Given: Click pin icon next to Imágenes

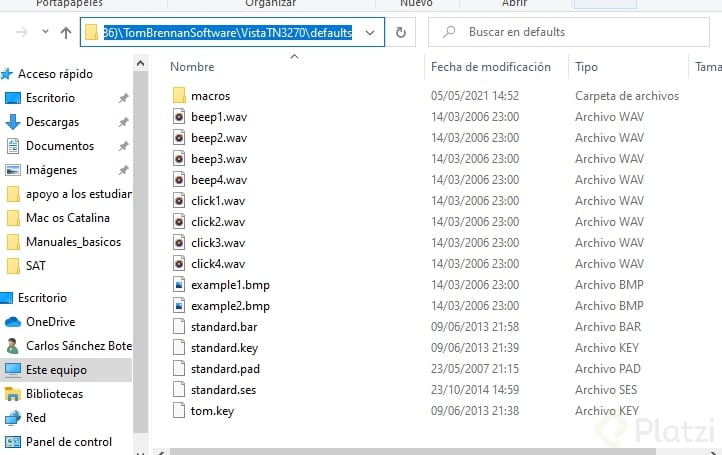Looking at the screenshot, I should pyautogui.click(x=123, y=170).
